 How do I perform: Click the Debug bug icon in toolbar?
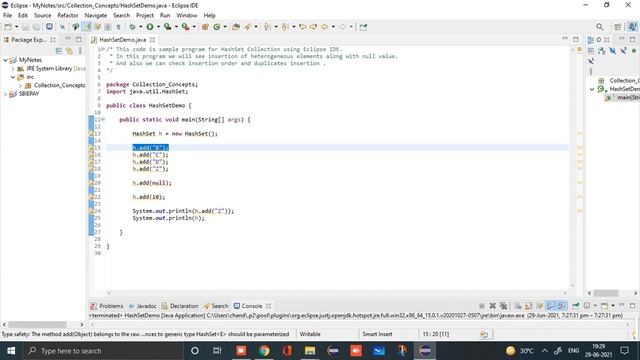(132, 27)
